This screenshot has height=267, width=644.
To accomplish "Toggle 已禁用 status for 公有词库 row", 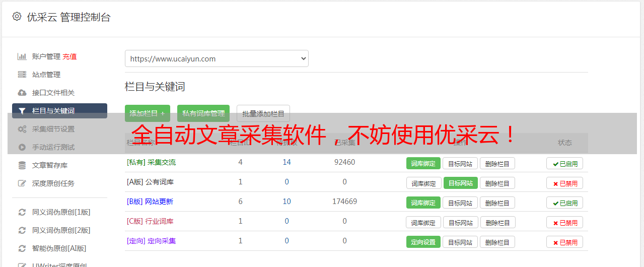I will click(564, 183).
